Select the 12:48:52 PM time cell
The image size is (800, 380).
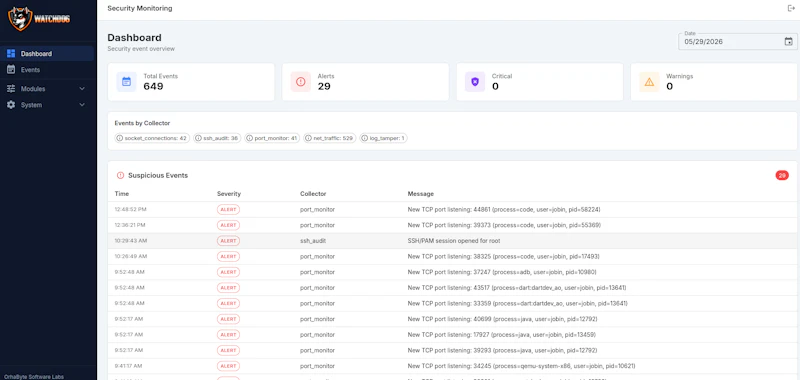(x=130, y=210)
